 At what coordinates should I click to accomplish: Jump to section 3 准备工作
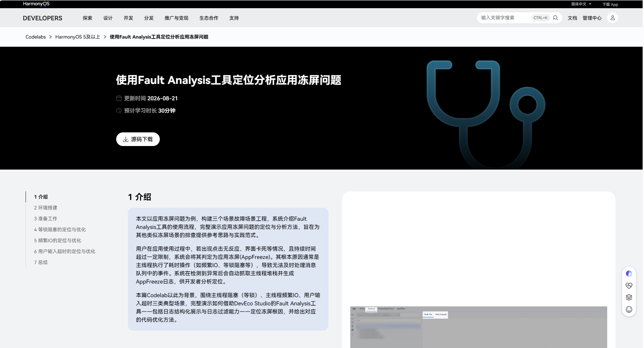pos(46,219)
